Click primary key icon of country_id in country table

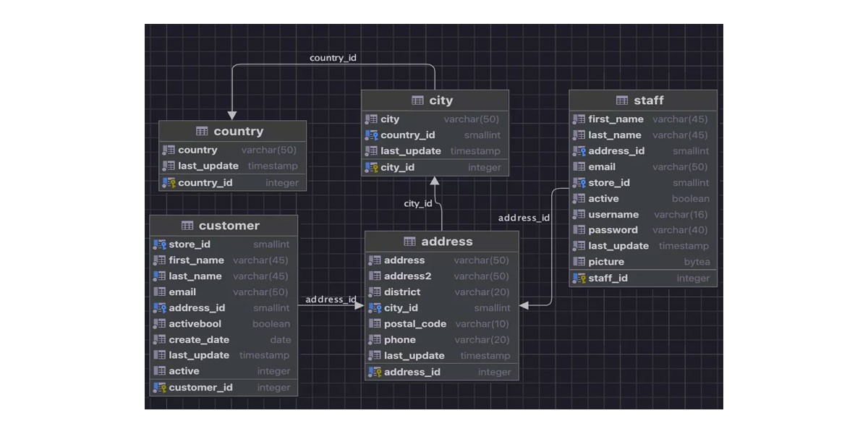point(169,183)
